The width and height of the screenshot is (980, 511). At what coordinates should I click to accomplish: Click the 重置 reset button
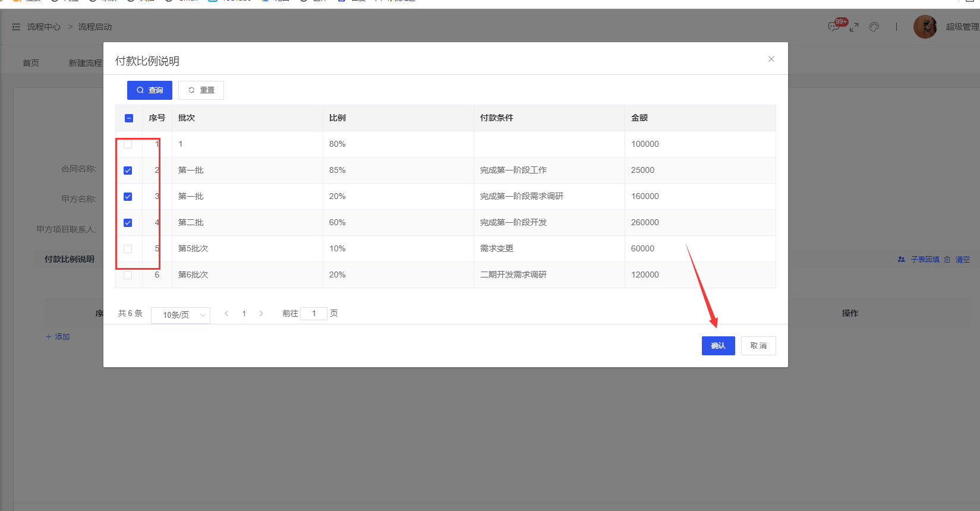click(x=201, y=90)
